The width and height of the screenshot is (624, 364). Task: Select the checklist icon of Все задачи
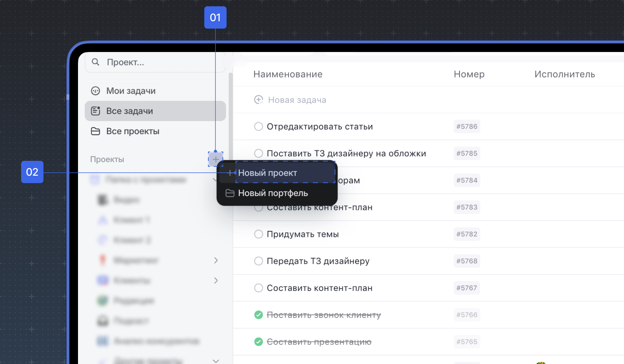[95, 111]
